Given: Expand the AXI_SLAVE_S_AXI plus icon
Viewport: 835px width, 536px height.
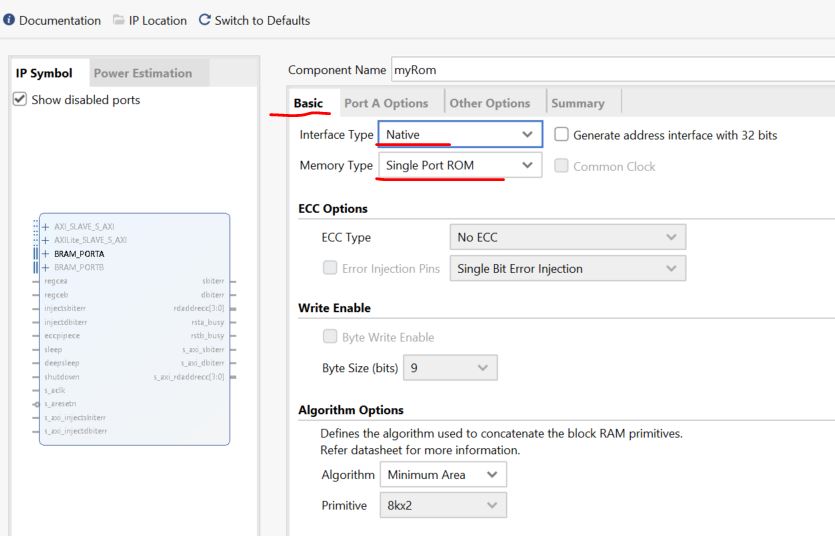Looking at the screenshot, I should [x=45, y=227].
